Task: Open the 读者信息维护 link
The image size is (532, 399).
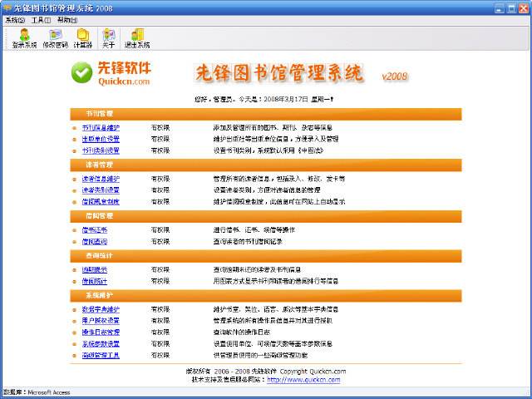Action: click(101, 179)
